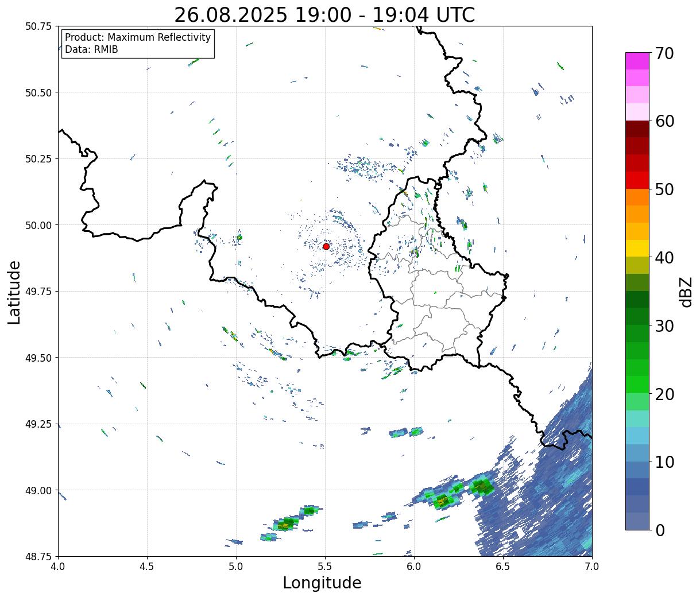The height and width of the screenshot is (597, 700).
Task: Click the plot title with date and time
Action: click(324, 15)
